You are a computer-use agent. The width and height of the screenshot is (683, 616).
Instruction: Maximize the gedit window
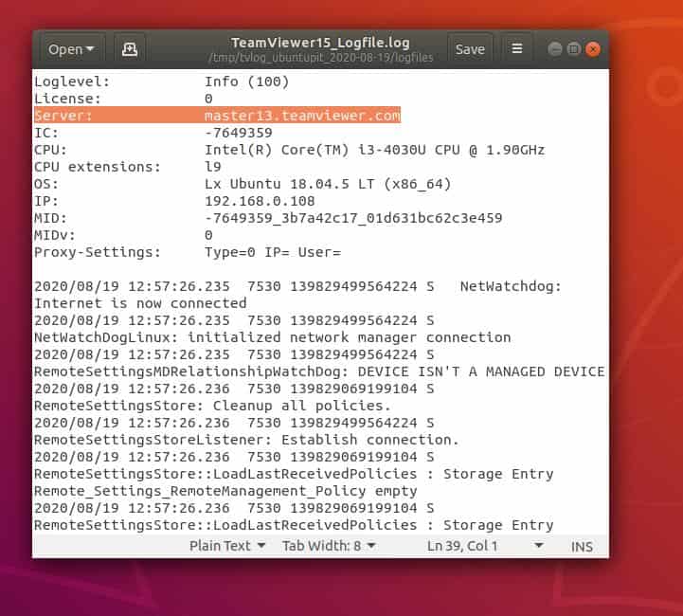(574, 48)
